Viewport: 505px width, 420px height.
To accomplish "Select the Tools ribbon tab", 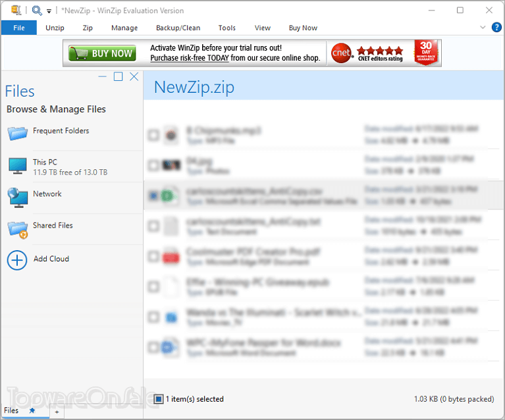I will pos(226,28).
